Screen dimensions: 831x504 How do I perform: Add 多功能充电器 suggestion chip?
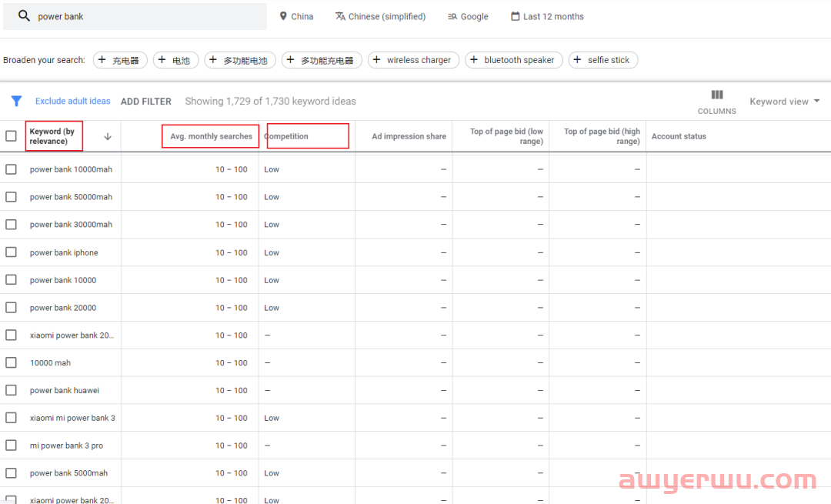pyautogui.click(x=322, y=60)
